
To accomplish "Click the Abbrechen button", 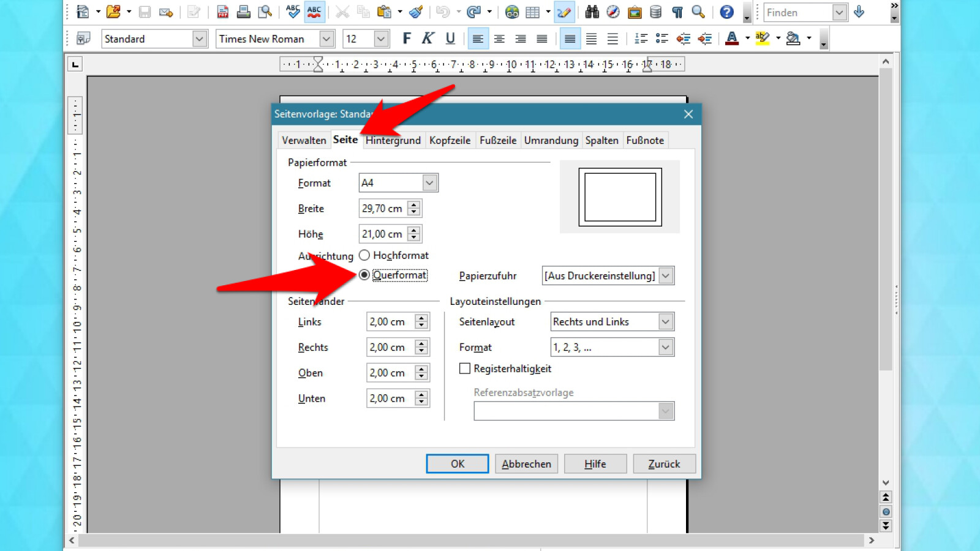I will 526,464.
